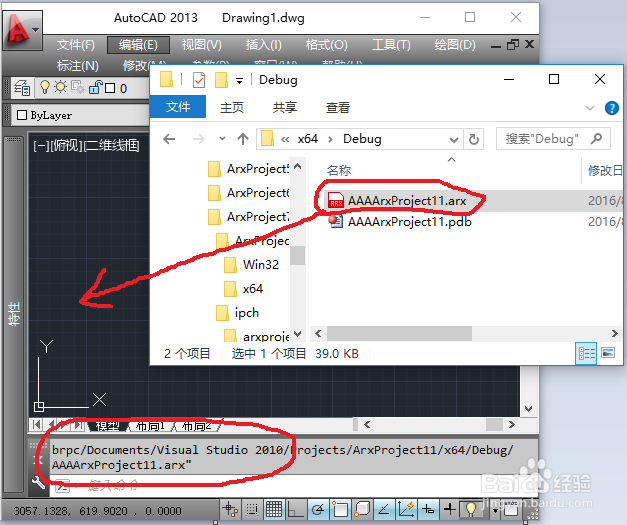Go up one folder level in Explorer
627x525 pixels.
tap(243, 139)
